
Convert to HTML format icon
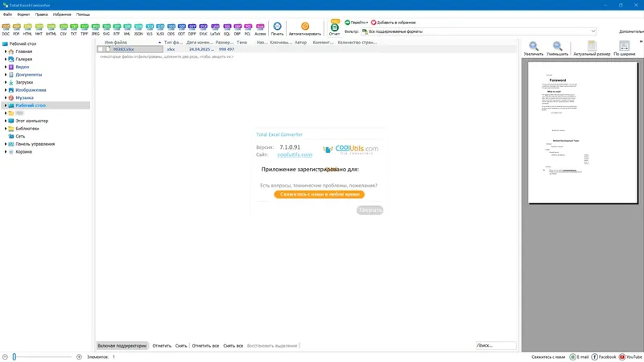pos(27,29)
